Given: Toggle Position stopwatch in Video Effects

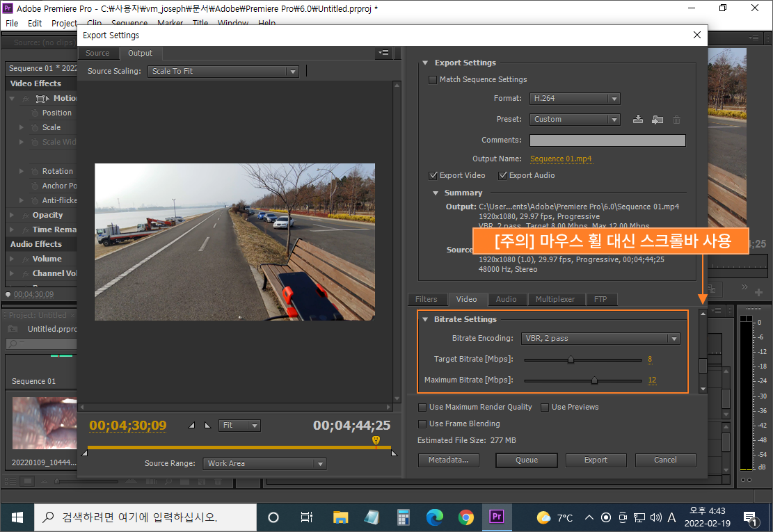Looking at the screenshot, I should [x=35, y=113].
